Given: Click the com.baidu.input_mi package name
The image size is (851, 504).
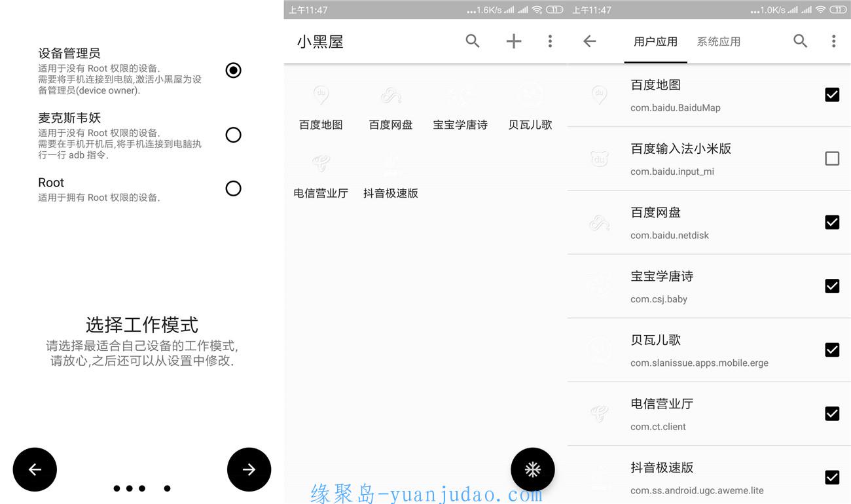Looking at the screenshot, I should (672, 171).
